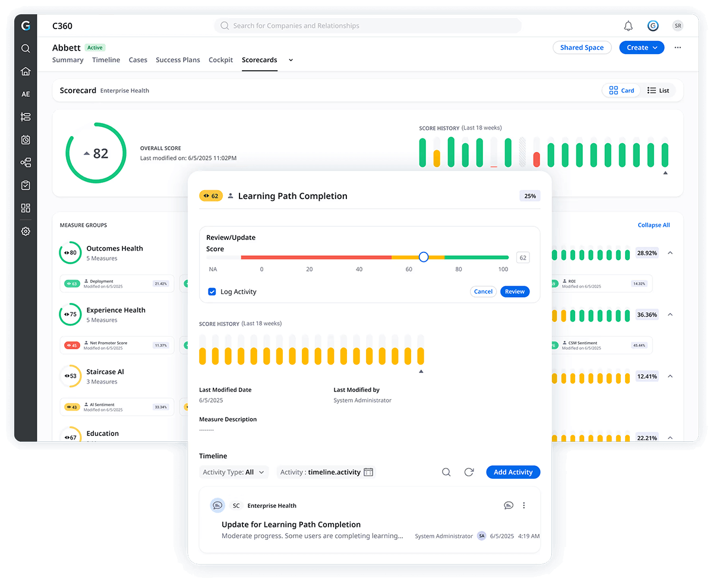Open the sidebar search icon
The width and height of the screenshot is (713, 588).
pos(26,49)
